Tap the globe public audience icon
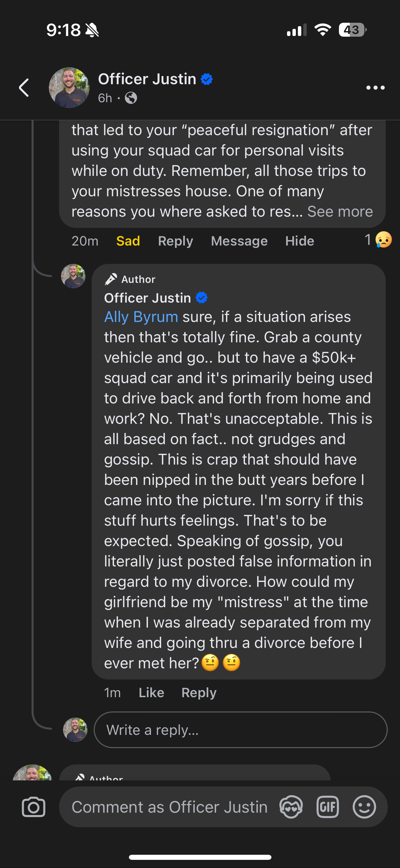400x868 pixels. pos(131,98)
